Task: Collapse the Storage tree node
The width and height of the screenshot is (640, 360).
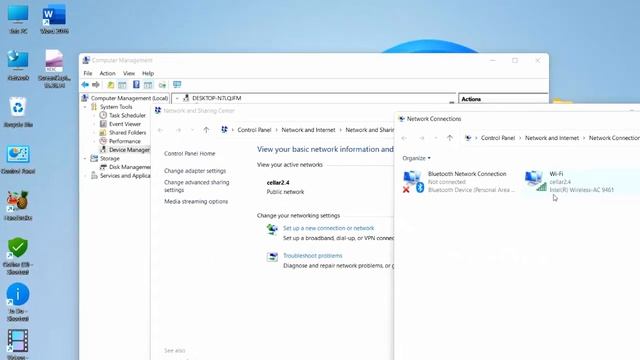Action: 85,158
